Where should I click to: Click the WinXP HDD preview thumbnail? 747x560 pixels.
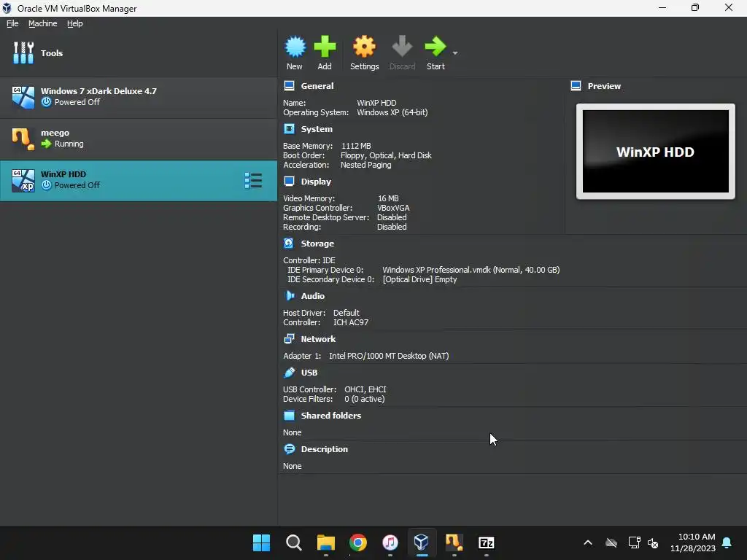point(656,152)
